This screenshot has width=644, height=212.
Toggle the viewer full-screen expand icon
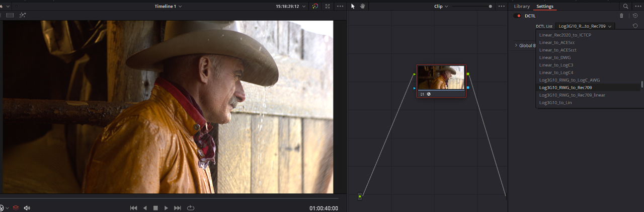pyautogui.click(x=328, y=6)
